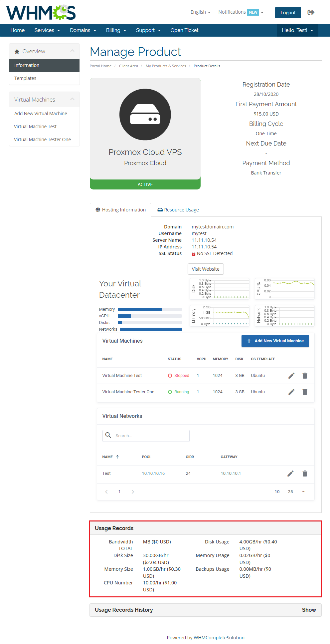Click the POOL column header
Viewport: 330px width, 644px height.
(x=146, y=457)
